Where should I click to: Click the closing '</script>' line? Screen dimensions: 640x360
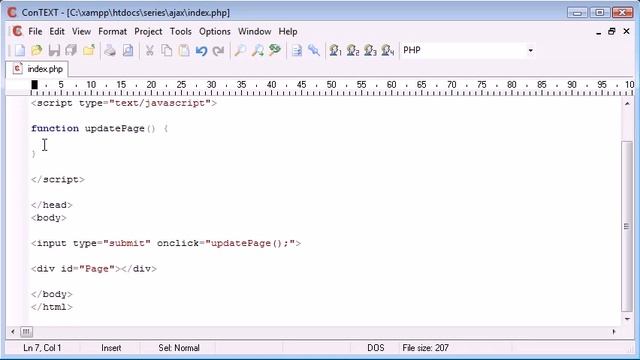click(x=58, y=180)
